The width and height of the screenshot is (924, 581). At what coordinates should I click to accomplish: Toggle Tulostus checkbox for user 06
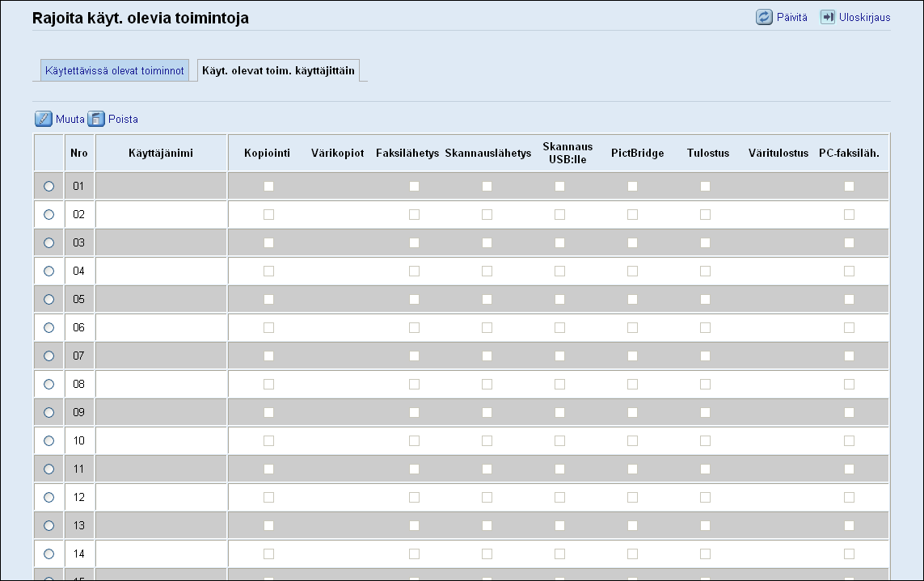click(x=706, y=327)
